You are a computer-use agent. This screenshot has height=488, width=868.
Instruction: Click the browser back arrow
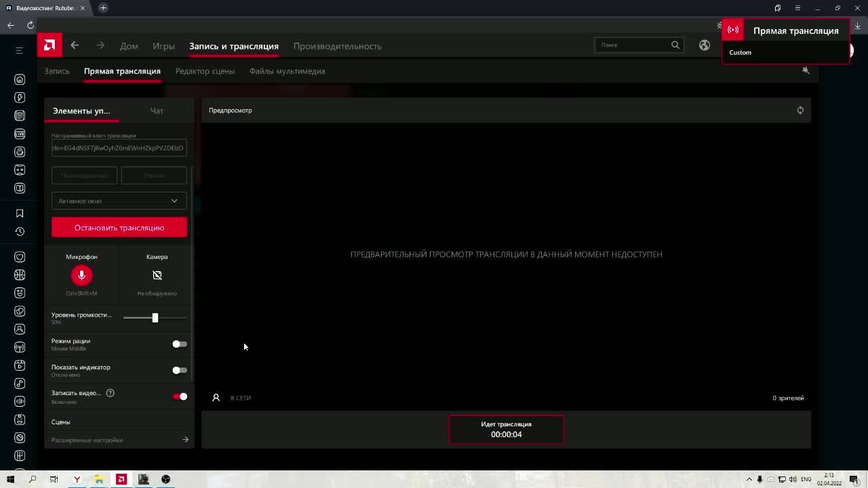tap(11, 25)
